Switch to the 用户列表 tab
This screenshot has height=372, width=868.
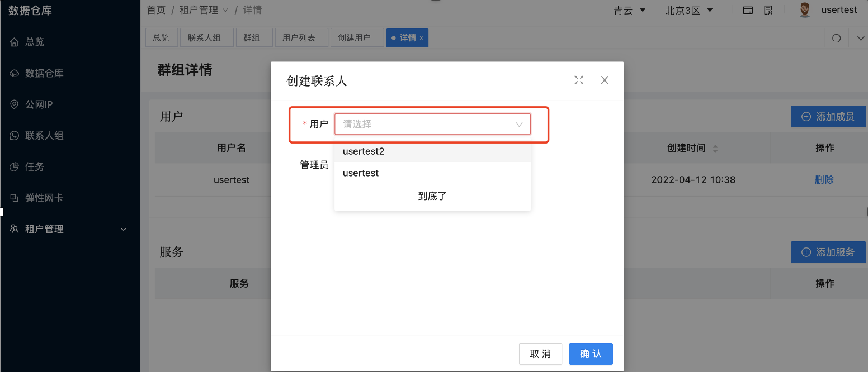tap(301, 37)
